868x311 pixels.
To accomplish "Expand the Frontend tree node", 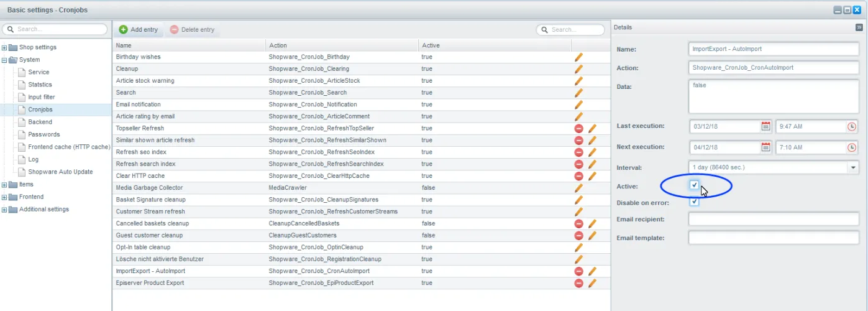I will coord(4,197).
